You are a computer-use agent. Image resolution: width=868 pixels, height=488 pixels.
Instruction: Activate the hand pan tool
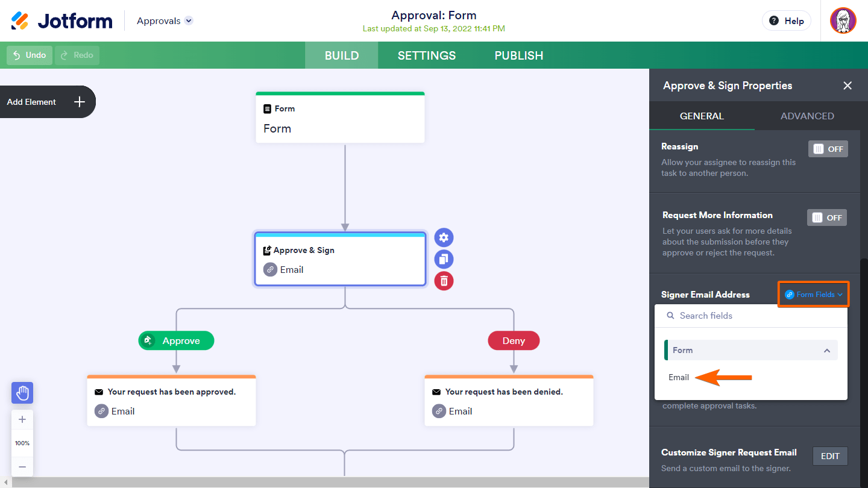coord(22,393)
